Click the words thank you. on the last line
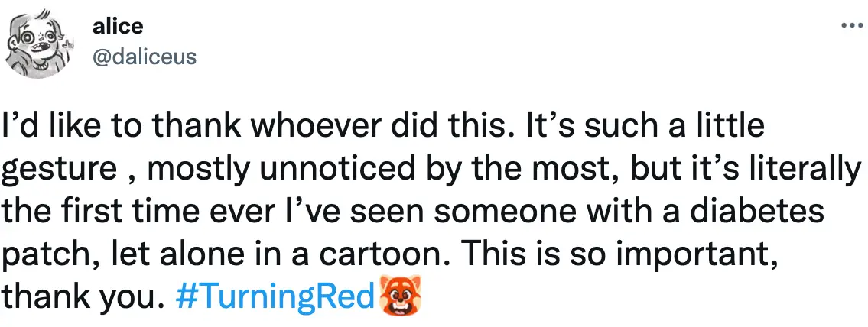868x327 pixels. (83, 294)
